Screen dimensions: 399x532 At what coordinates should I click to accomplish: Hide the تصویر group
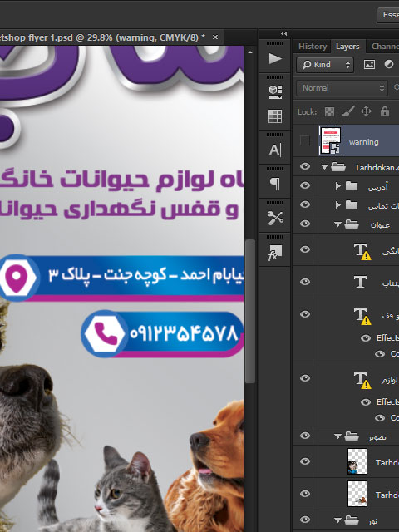[305, 436]
